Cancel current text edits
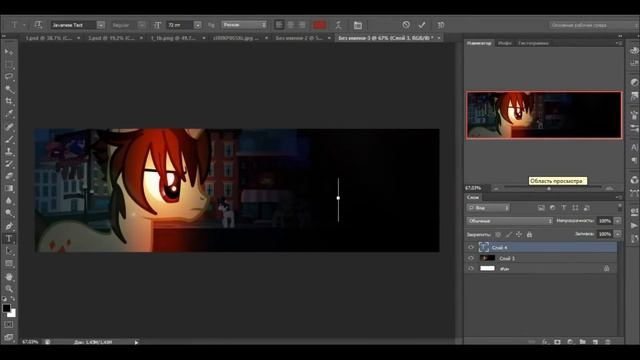The image size is (640, 360). coord(406,25)
